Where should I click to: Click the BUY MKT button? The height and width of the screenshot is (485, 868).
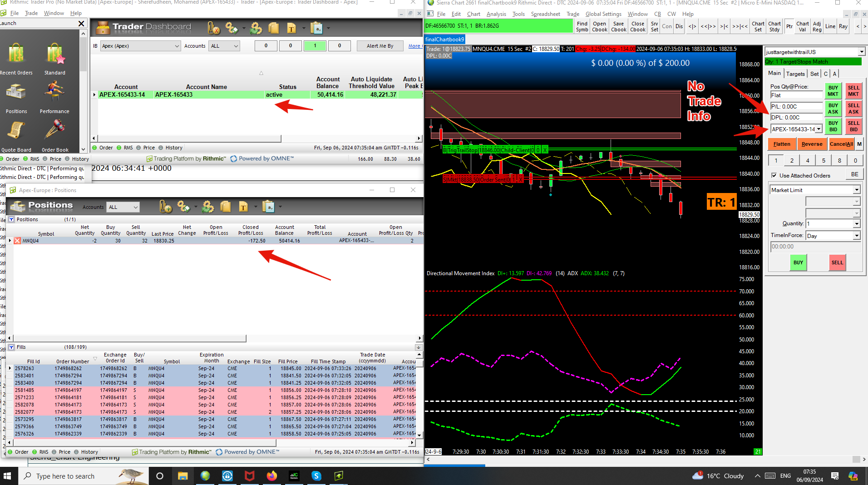(833, 91)
